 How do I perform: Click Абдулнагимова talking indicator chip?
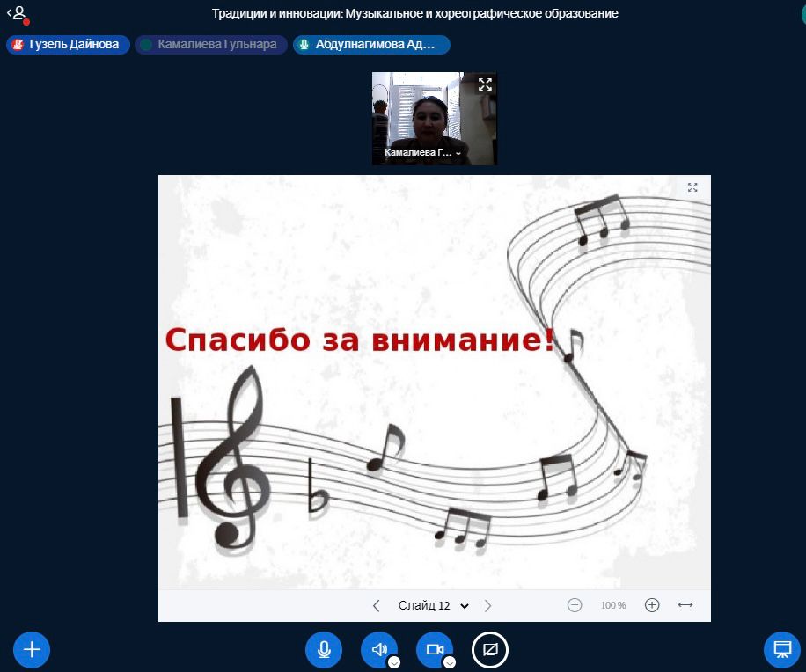tap(371, 45)
